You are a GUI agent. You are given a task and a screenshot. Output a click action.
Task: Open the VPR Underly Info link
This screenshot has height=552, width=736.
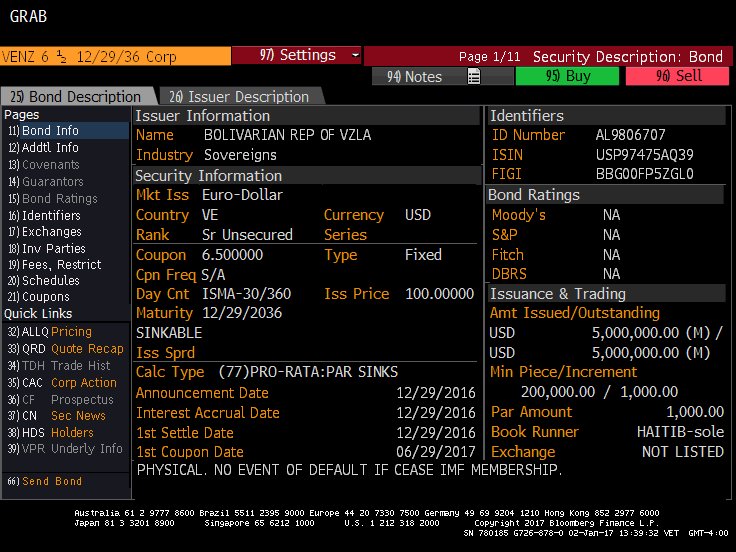tap(65, 449)
